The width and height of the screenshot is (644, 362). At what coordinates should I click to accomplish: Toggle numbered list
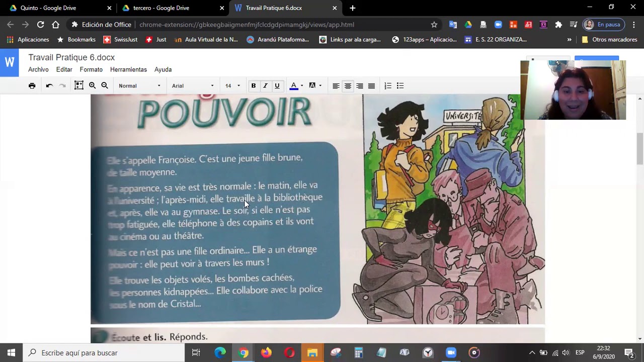point(388,86)
